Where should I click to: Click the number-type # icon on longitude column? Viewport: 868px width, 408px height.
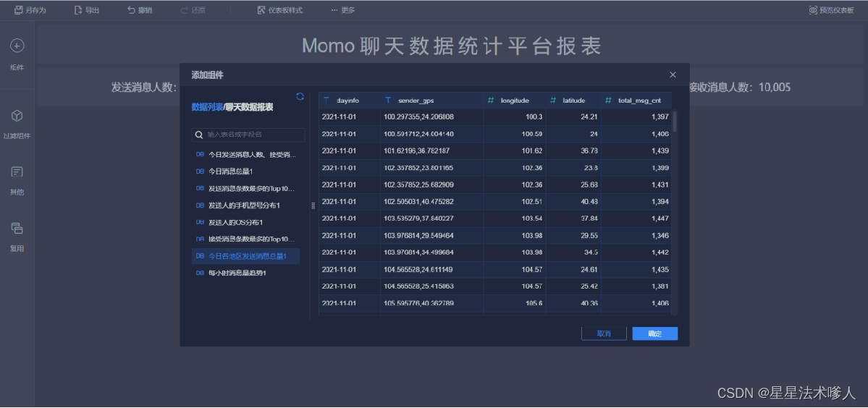pos(490,101)
